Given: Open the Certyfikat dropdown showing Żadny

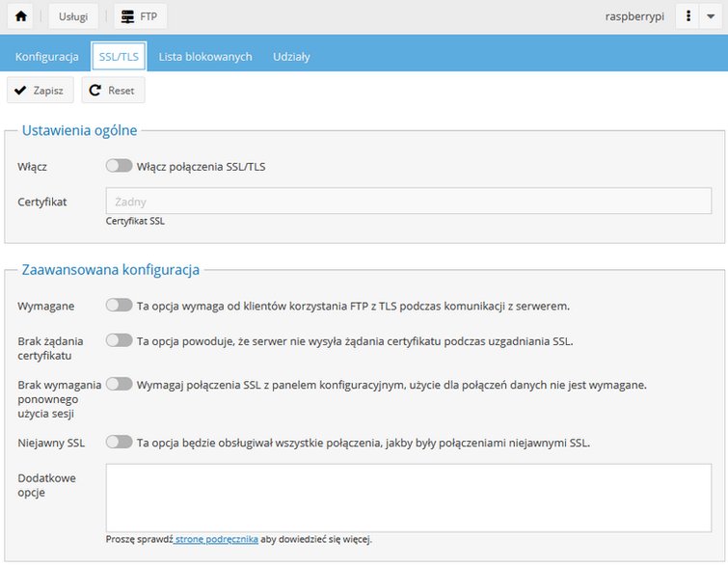Looking at the screenshot, I should [409, 202].
